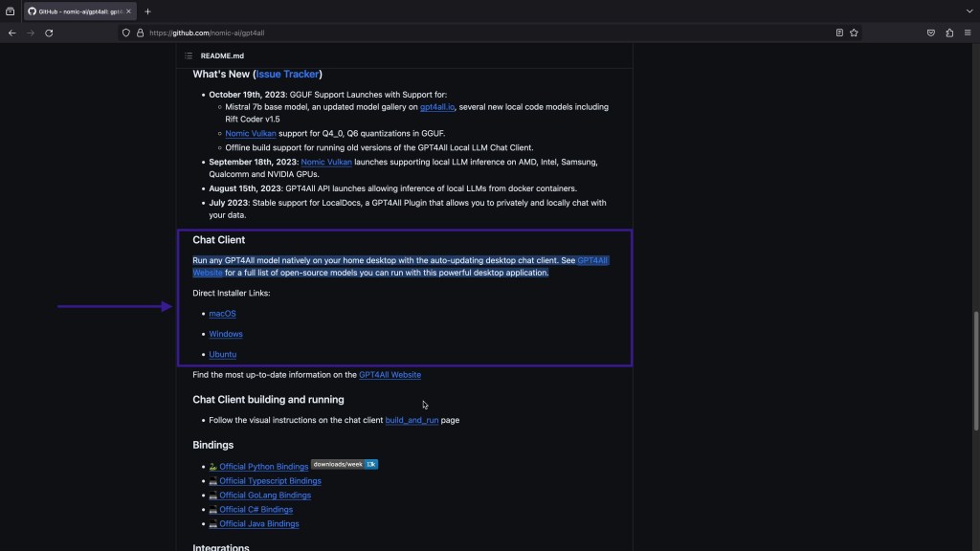The image size is (980, 551).
Task: Click the Windows installer link
Action: (226, 334)
